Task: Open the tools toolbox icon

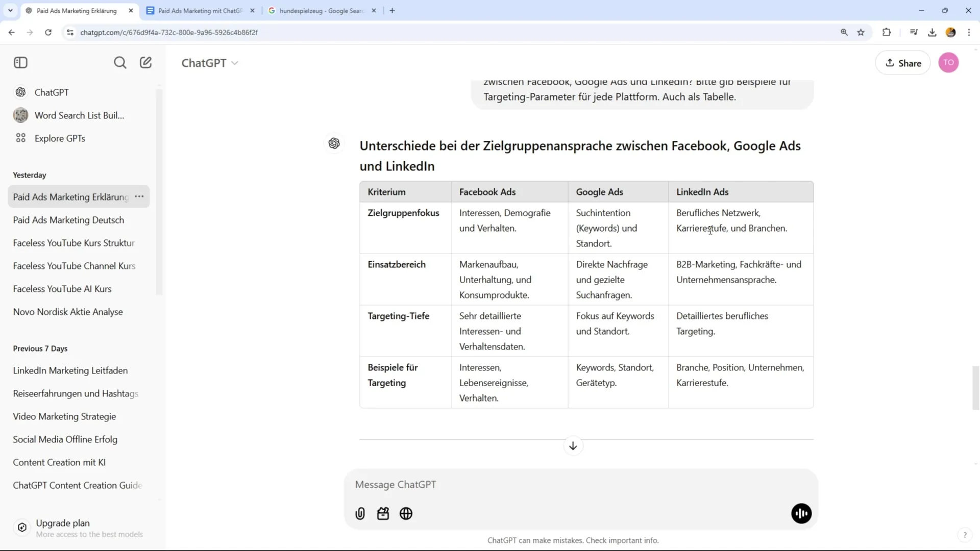Action: pyautogui.click(x=383, y=514)
